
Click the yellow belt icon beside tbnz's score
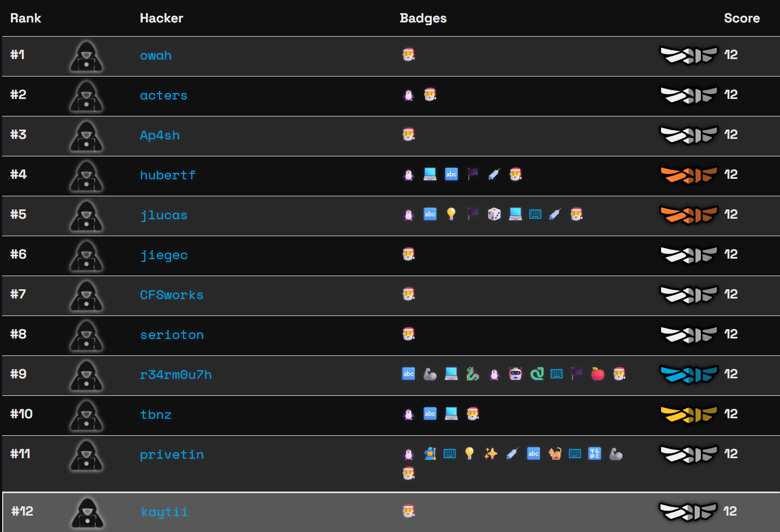coord(688,414)
